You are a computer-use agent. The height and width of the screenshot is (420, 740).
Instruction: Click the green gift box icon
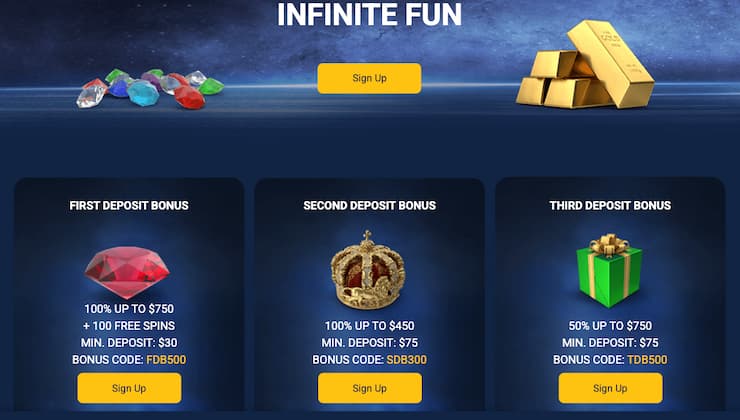tap(609, 271)
